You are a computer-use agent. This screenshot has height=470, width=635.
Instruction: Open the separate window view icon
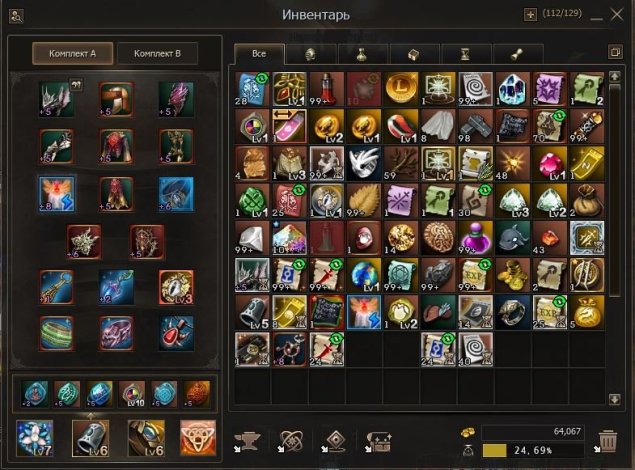tap(615, 52)
